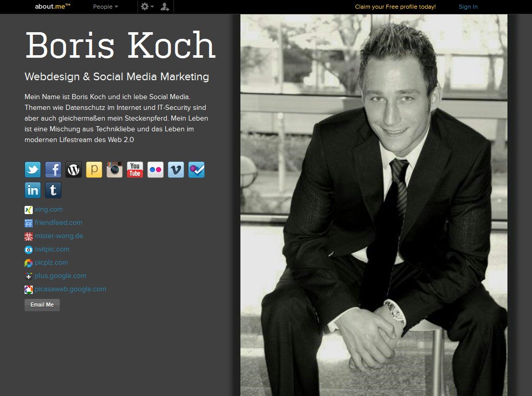This screenshot has width=532, height=396.
Task: Open the xing.com link
Action: [49, 209]
